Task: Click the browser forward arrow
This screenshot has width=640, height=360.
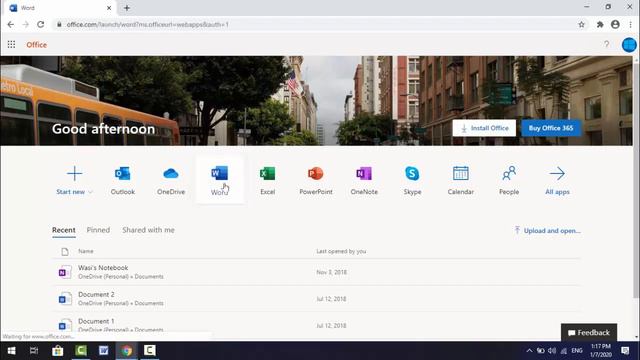Action: coord(25,24)
